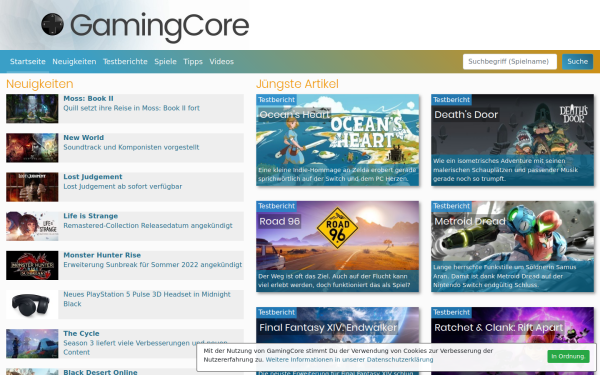
Task: Click the GamingCore gamepad logo icon
Action: point(52,24)
